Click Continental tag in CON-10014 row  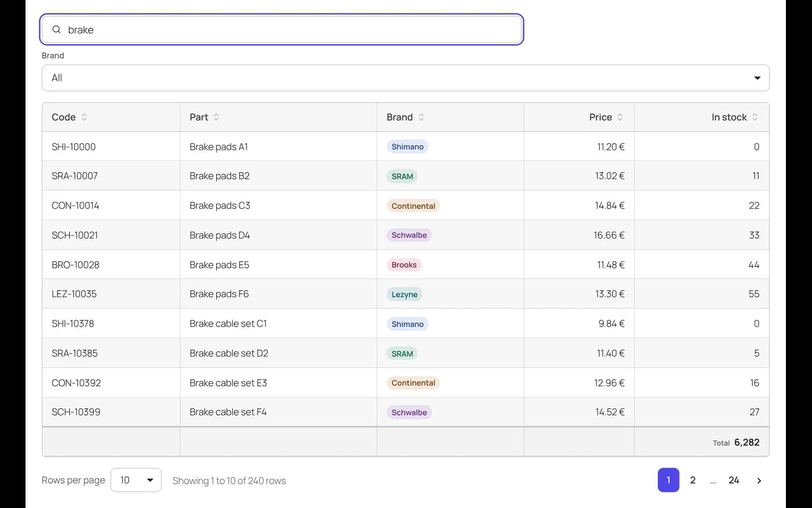(x=413, y=206)
